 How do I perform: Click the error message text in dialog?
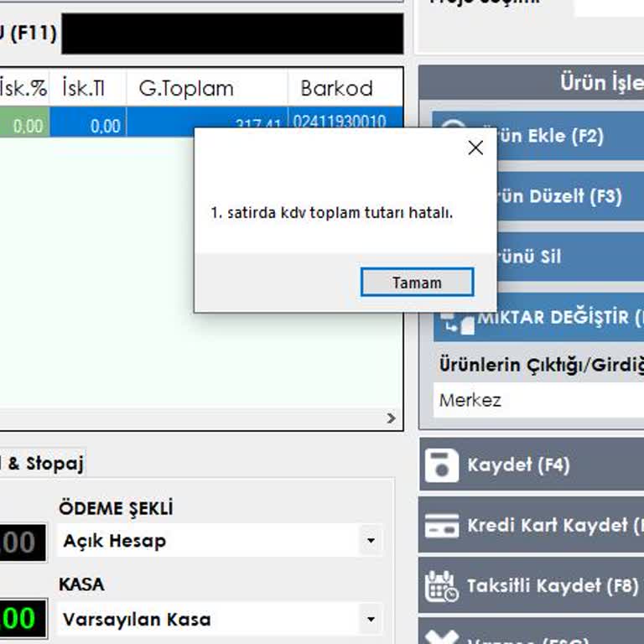331,213
